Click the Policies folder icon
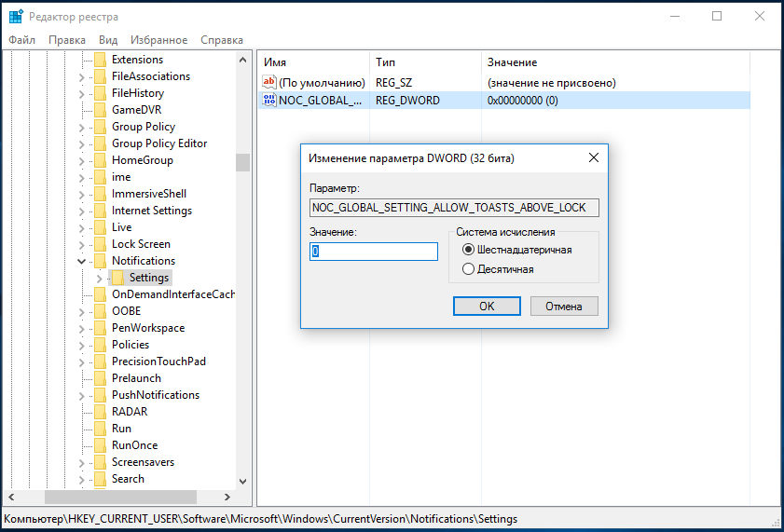 (100, 345)
